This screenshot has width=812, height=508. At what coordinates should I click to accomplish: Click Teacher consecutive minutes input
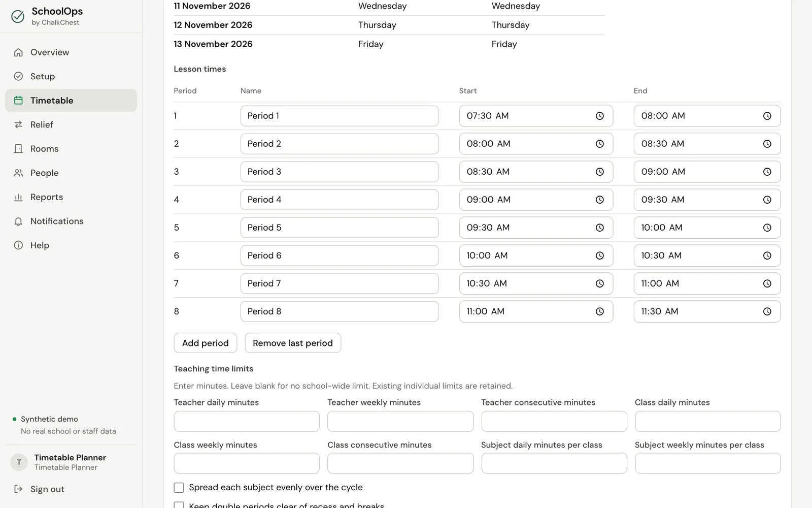tap(554, 421)
